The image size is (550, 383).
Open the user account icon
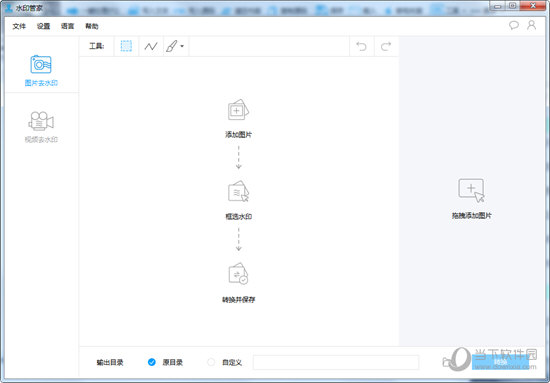click(532, 25)
